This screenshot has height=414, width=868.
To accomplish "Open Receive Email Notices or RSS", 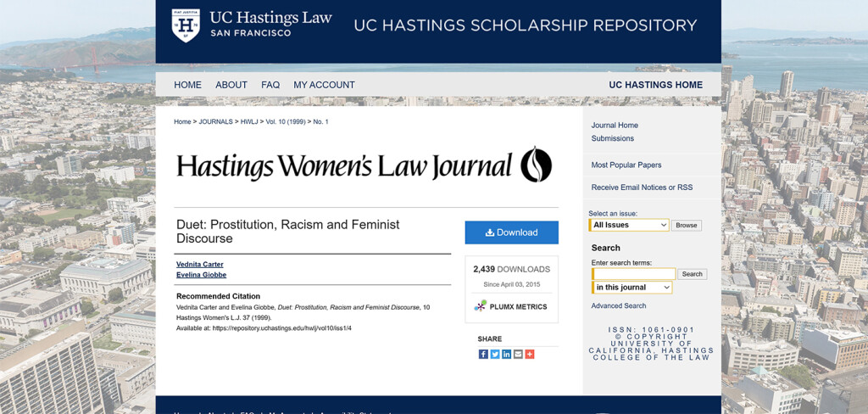I will click(642, 187).
